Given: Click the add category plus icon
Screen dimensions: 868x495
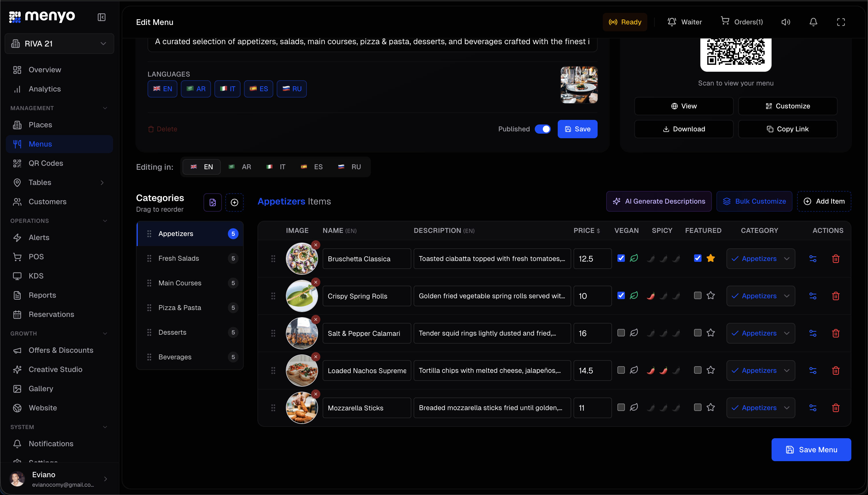Looking at the screenshot, I should pyautogui.click(x=235, y=203).
